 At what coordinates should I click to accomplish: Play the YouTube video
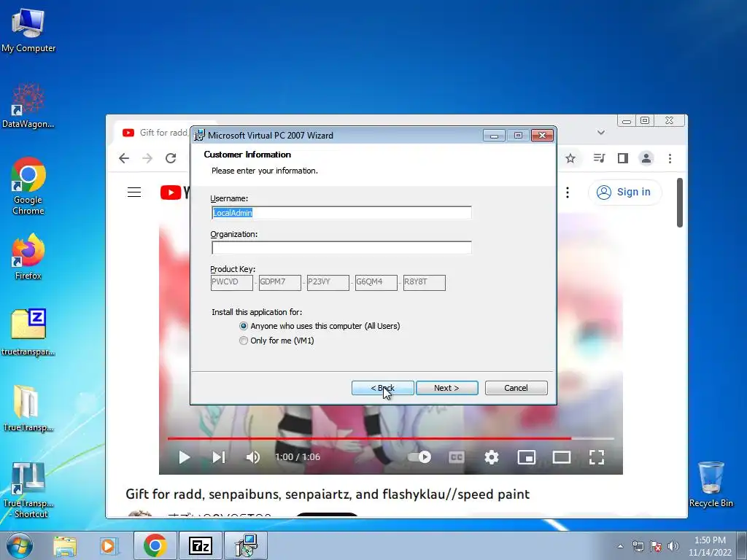click(185, 457)
